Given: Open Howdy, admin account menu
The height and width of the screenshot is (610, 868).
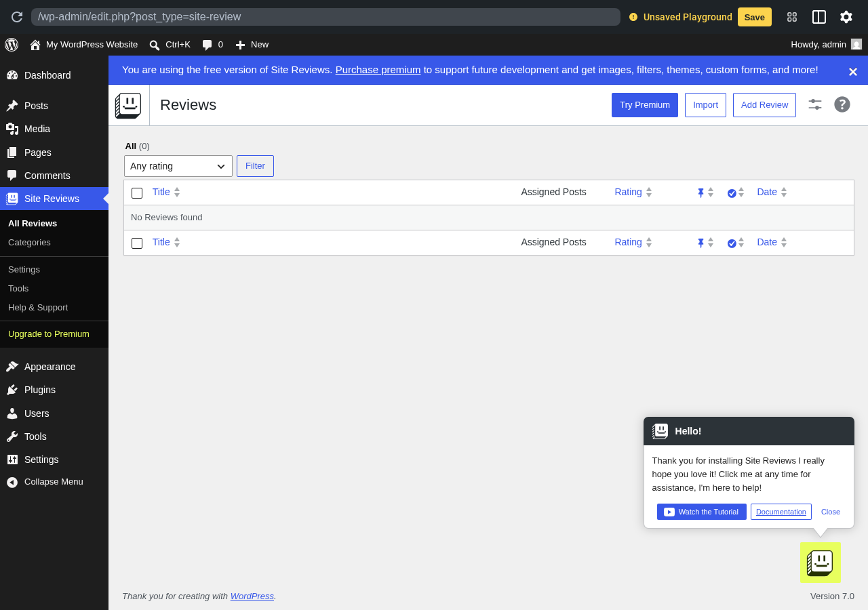Looking at the screenshot, I should tap(826, 45).
